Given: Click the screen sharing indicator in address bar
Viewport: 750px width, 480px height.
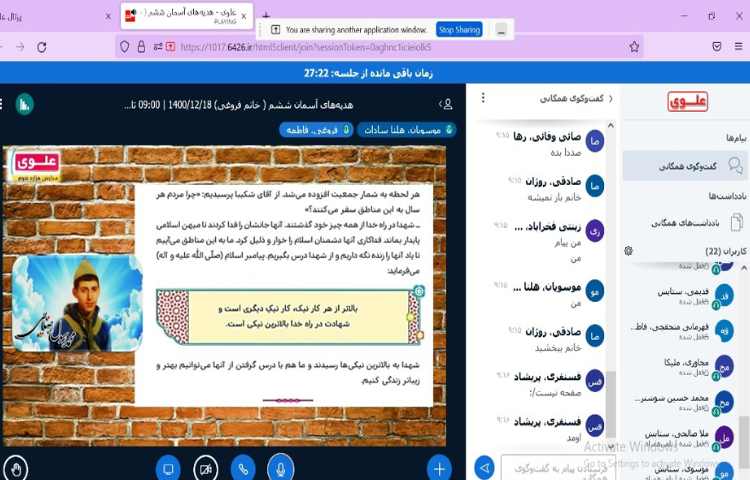Looking at the screenshot, I should point(170,47).
